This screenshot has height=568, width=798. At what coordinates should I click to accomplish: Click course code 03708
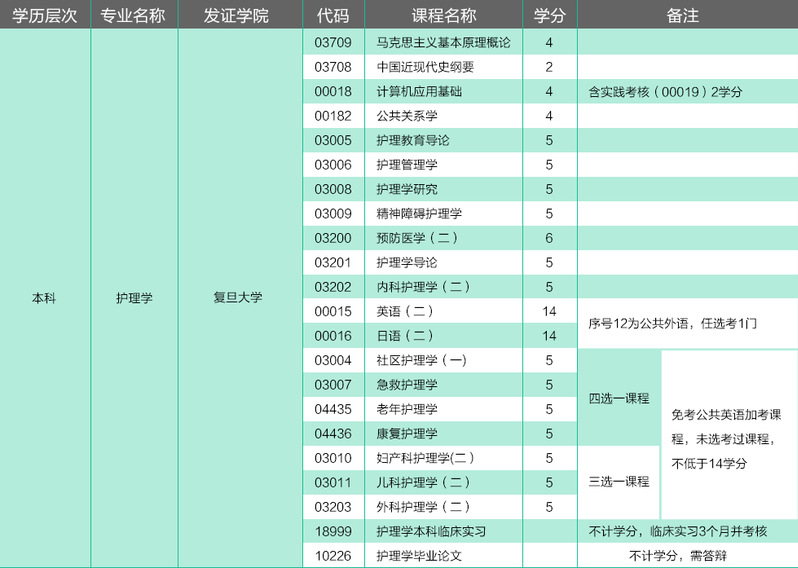click(333, 67)
